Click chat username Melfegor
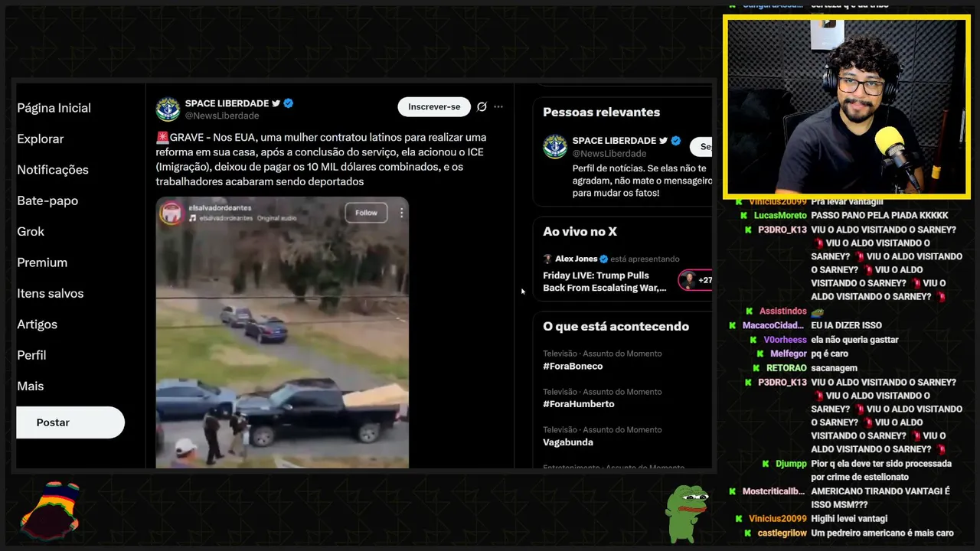 click(x=789, y=354)
